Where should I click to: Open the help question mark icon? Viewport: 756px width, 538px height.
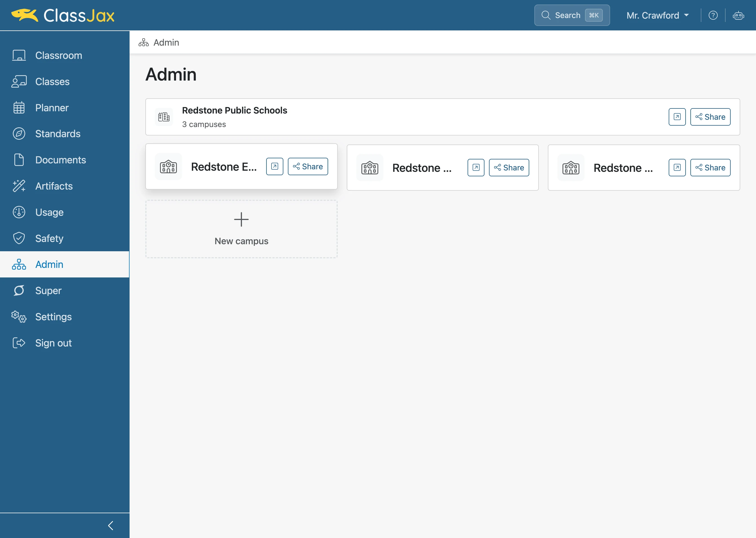point(713,15)
